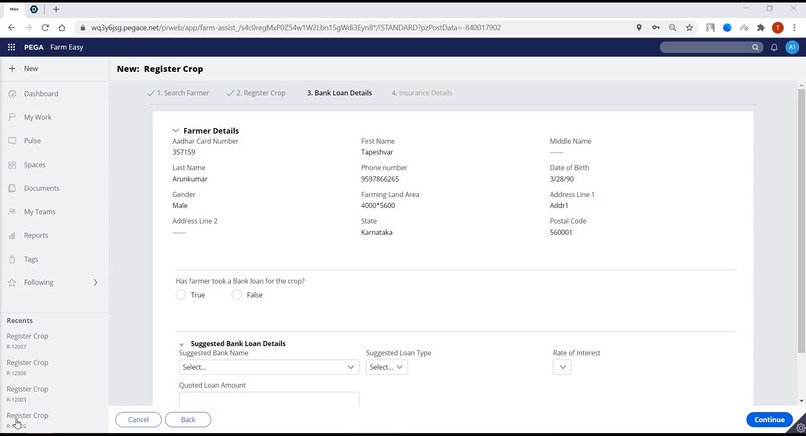
Task: Click the phone number 9597866265
Action: pos(380,179)
